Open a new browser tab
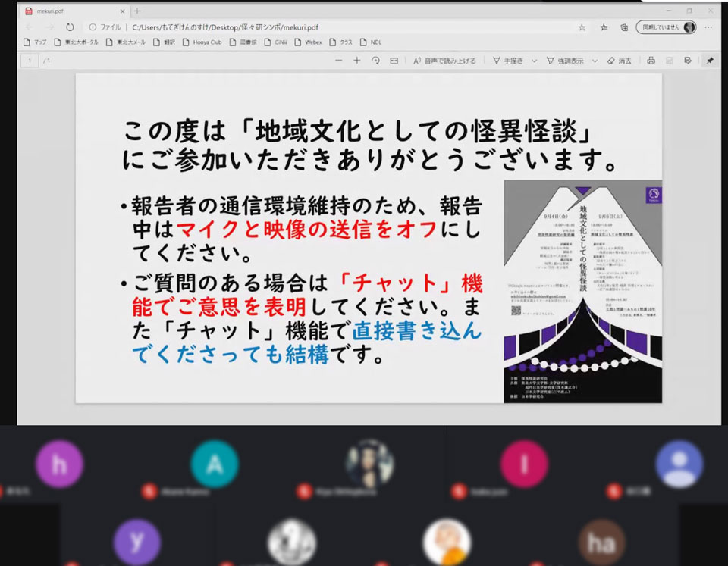 click(137, 11)
